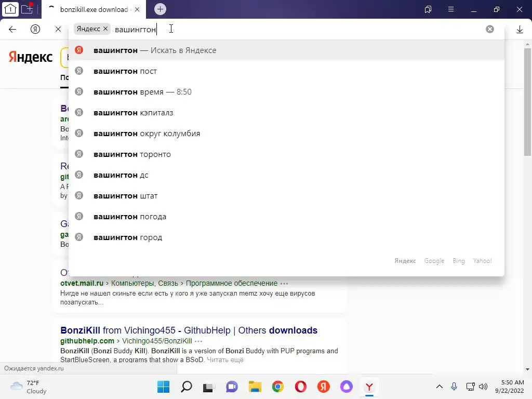Image resolution: width=532 pixels, height=399 pixels.
Task: Choose suggestion вашингтон кэпиталз
Action: pyautogui.click(x=286, y=113)
